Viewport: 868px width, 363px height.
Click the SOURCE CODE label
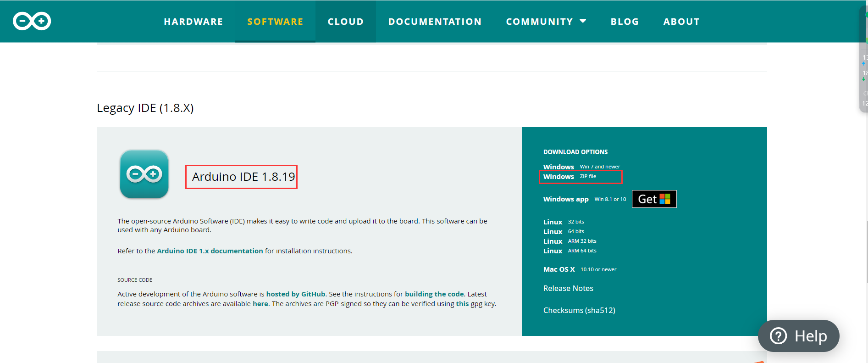135,280
